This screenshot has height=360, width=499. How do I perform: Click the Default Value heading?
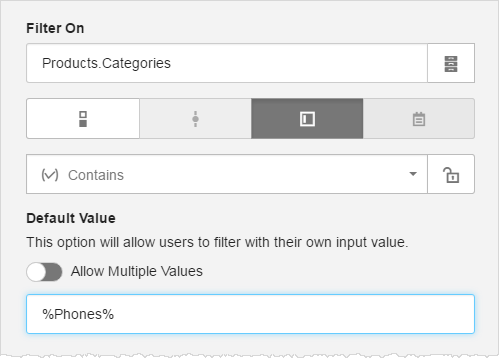71,218
